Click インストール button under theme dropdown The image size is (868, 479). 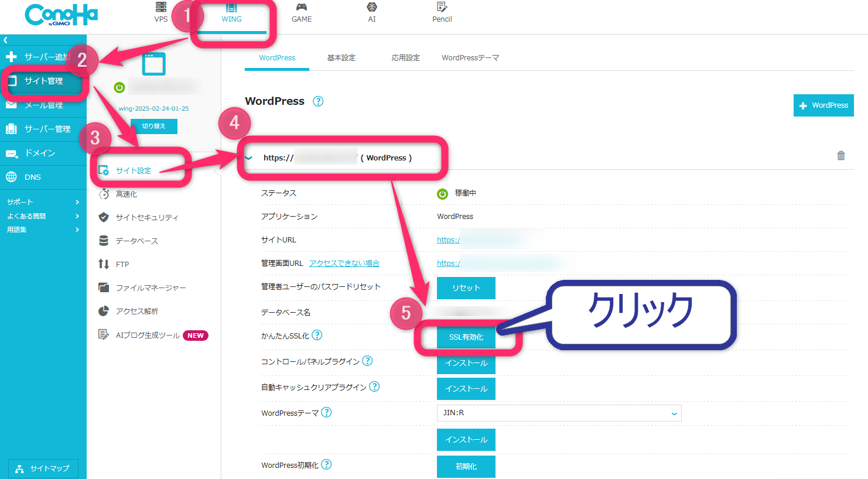(466, 440)
